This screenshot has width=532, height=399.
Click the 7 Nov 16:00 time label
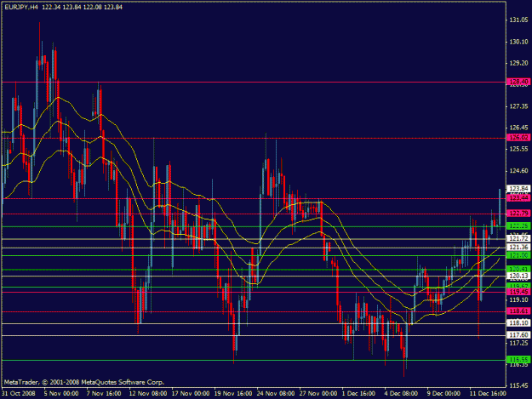click(x=104, y=394)
